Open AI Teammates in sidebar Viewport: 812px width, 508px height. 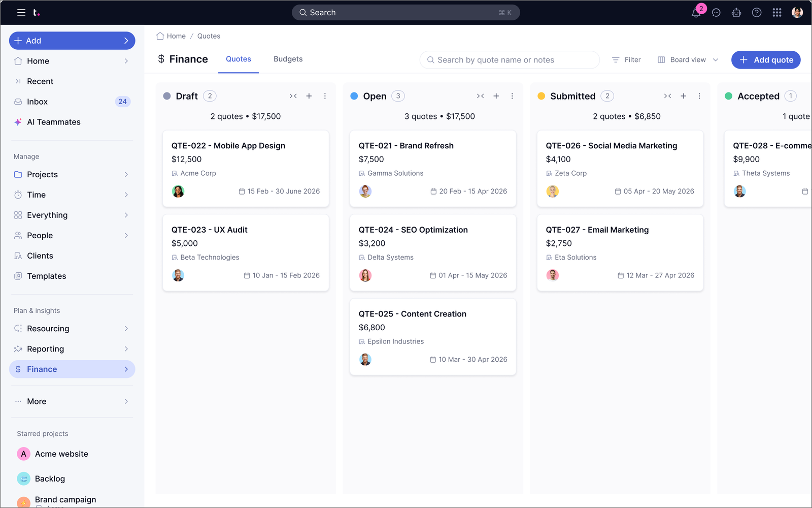[x=72, y=122]
